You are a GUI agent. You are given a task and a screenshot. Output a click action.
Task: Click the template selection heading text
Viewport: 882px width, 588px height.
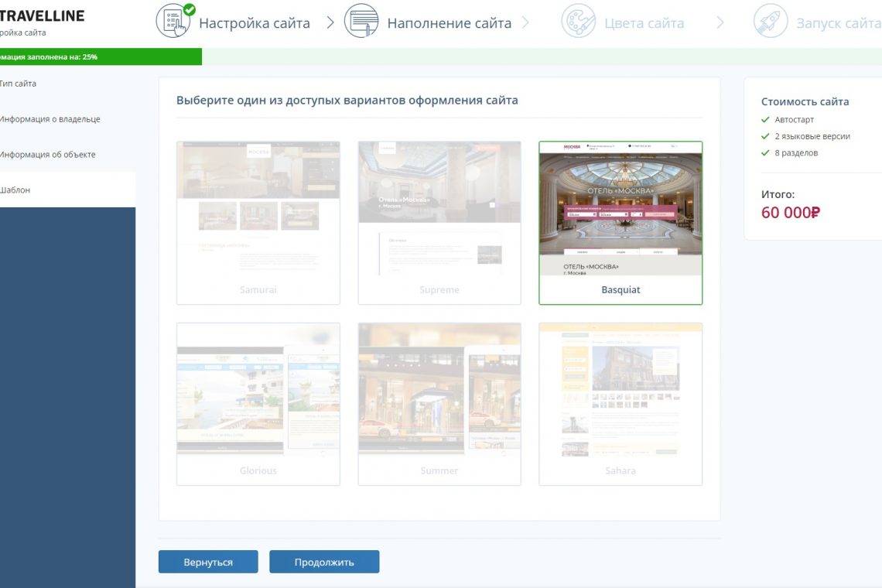[x=347, y=100]
